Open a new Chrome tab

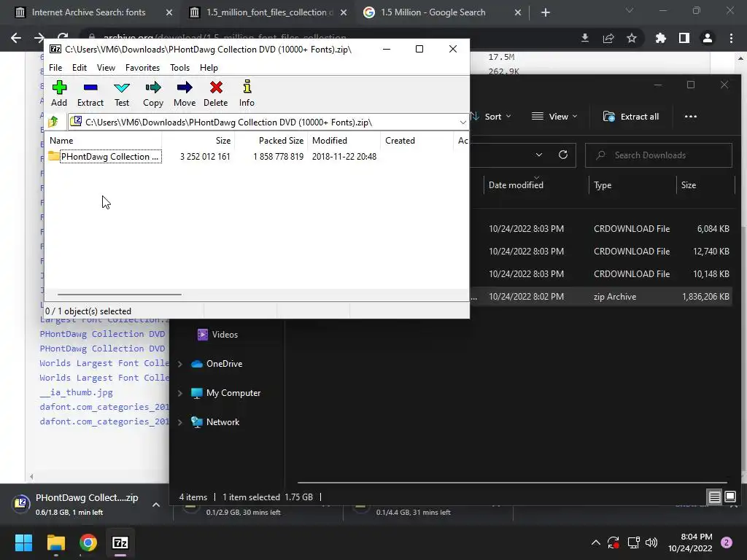click(546, 12)
